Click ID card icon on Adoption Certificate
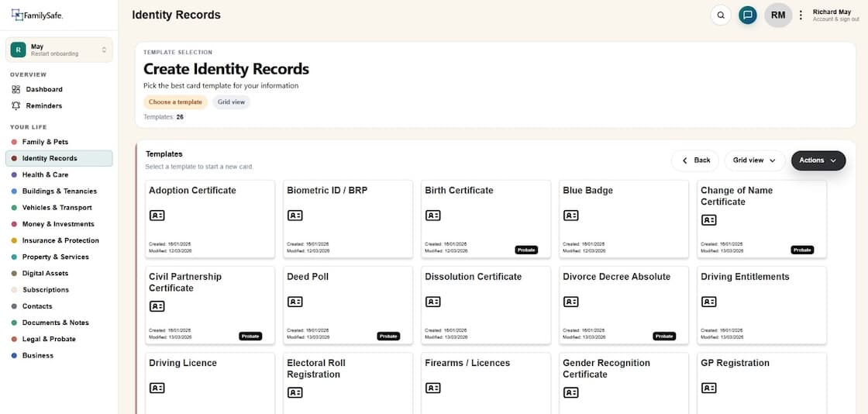The image size is (868, 414). [157, 216]
